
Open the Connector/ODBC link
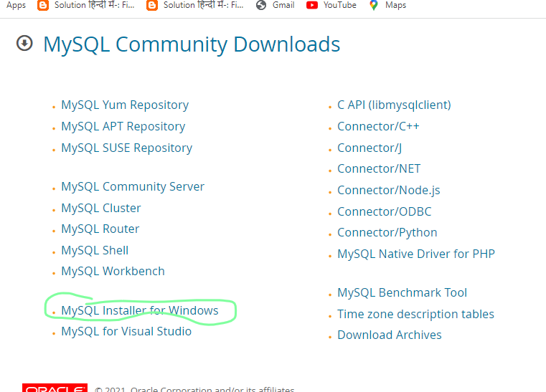click(385, 211)
